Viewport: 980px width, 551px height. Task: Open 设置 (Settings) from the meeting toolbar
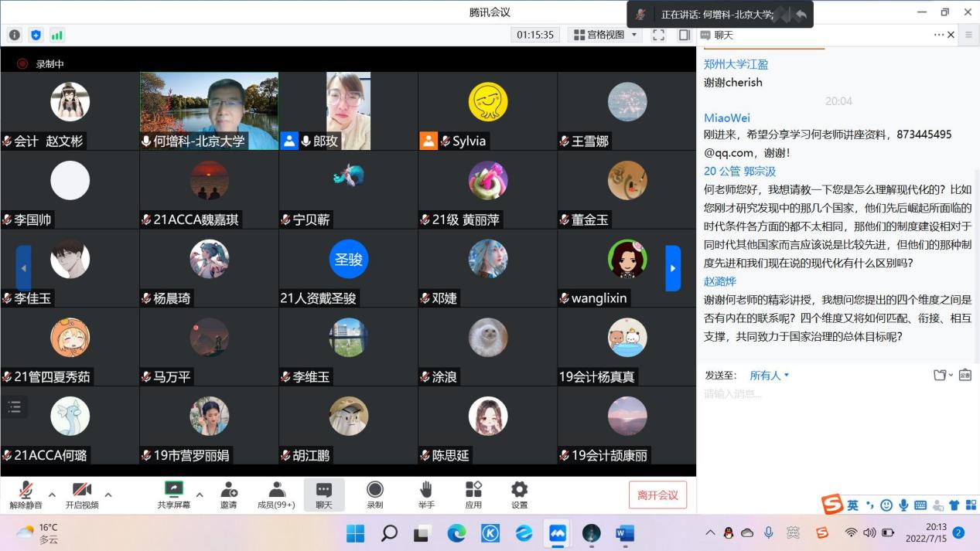click(x=519, y=495)
